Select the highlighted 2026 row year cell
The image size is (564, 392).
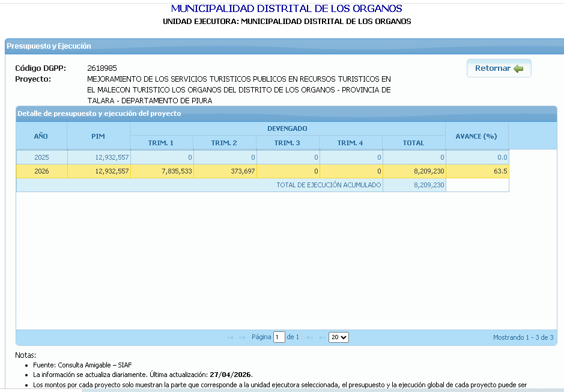(41, 171)
